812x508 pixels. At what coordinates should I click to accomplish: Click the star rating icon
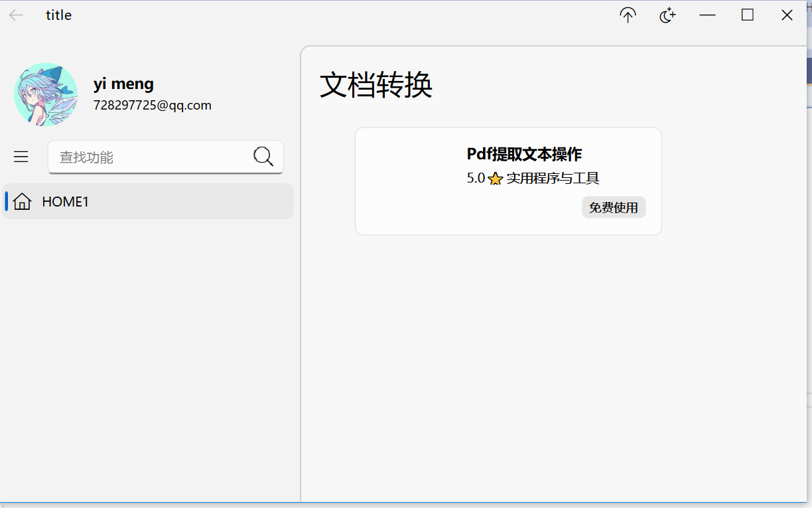tap(496, 179)
